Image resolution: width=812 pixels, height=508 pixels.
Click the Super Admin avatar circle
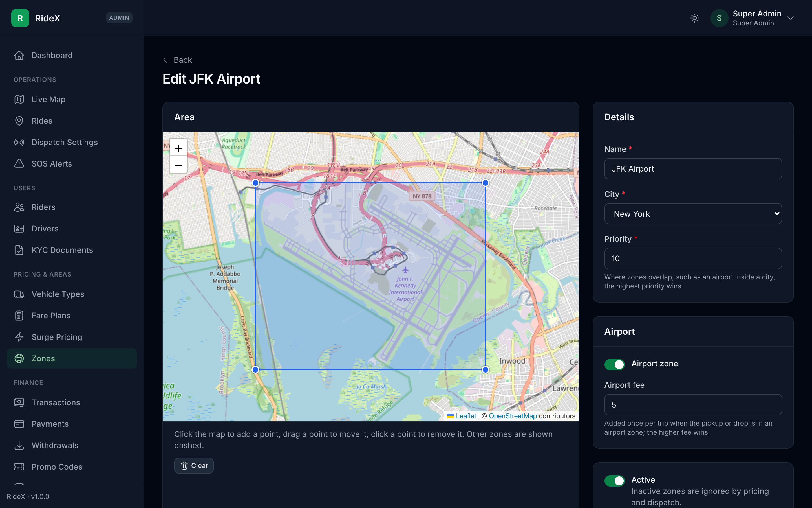coord(719,18)
